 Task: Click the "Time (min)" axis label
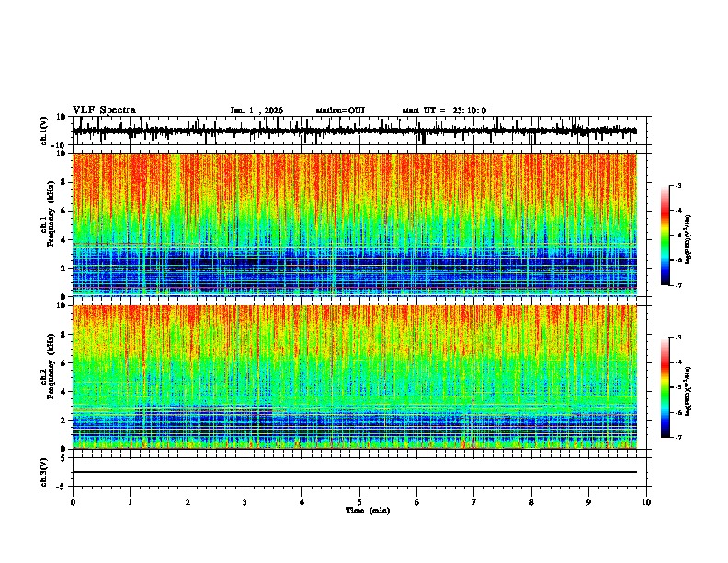point(368,511)
